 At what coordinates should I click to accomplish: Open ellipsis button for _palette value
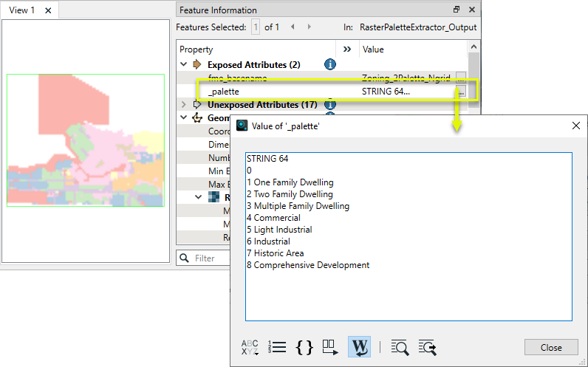(x=461, y=92)
